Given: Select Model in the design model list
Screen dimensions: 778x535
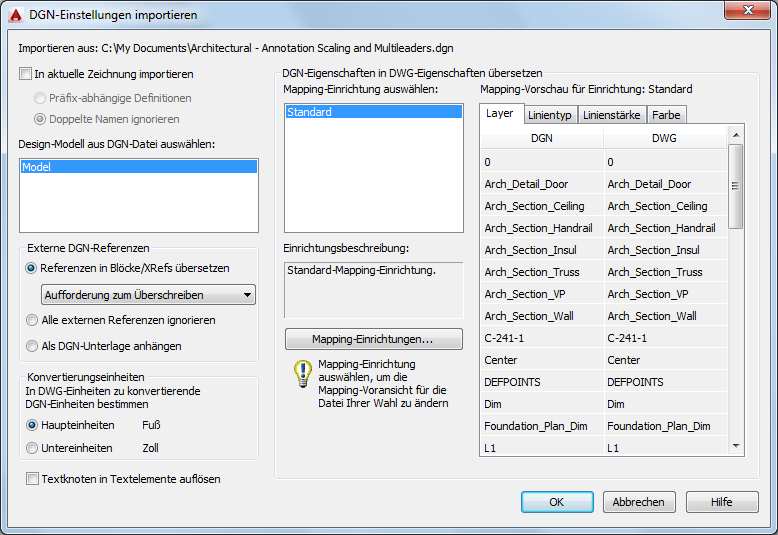Looking at the screenshot, I should [x=139, y=167].
